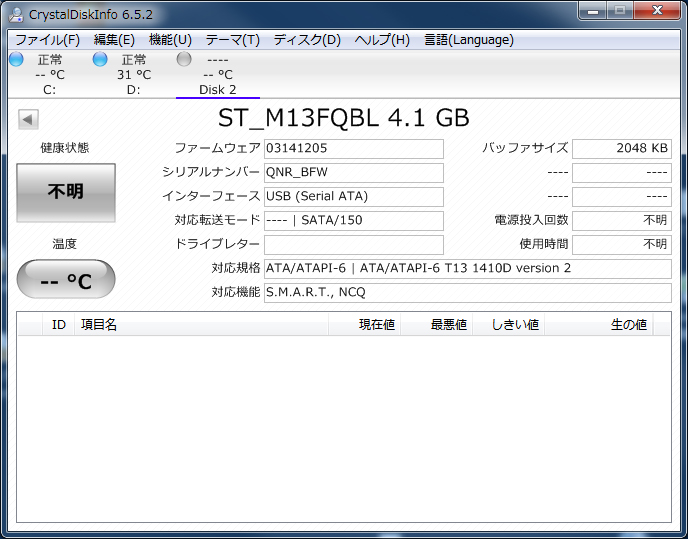Click the 電源投入回数 value field
Screen dimensions: 688x539
pyautogui.click(x=622, y=220)
